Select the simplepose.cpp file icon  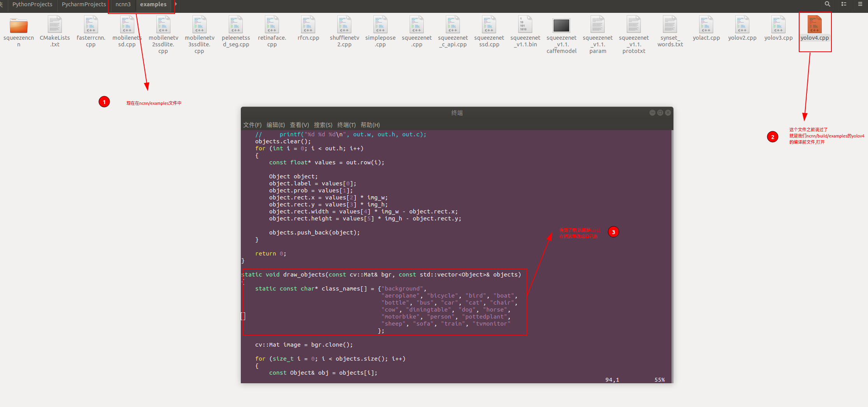tap(381, 25)
